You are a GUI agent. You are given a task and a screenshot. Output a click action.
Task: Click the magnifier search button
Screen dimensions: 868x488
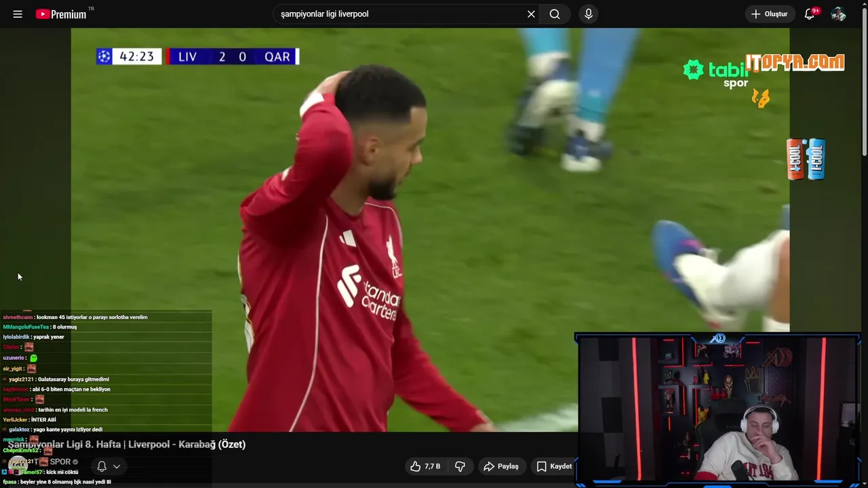(555, 14)
